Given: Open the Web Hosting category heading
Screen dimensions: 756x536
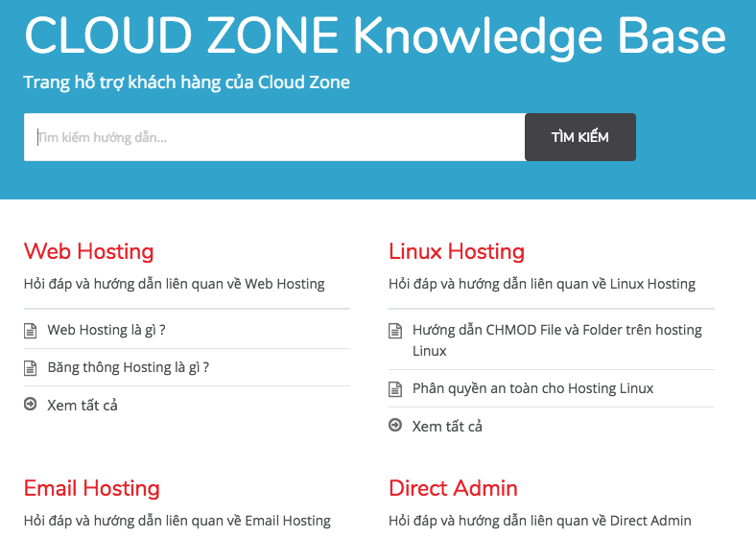Looking at the screenshot, I should 88,251.
